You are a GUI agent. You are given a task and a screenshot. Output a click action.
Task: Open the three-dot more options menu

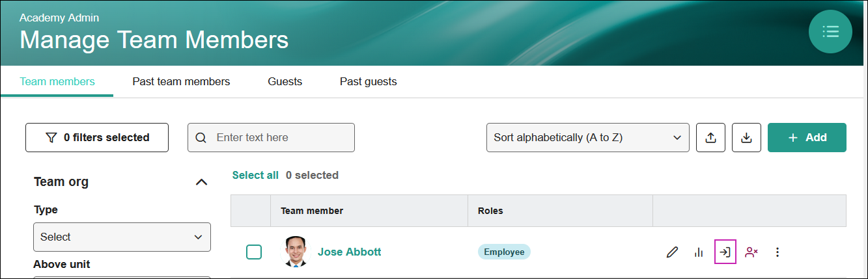(x=777, y=252)
